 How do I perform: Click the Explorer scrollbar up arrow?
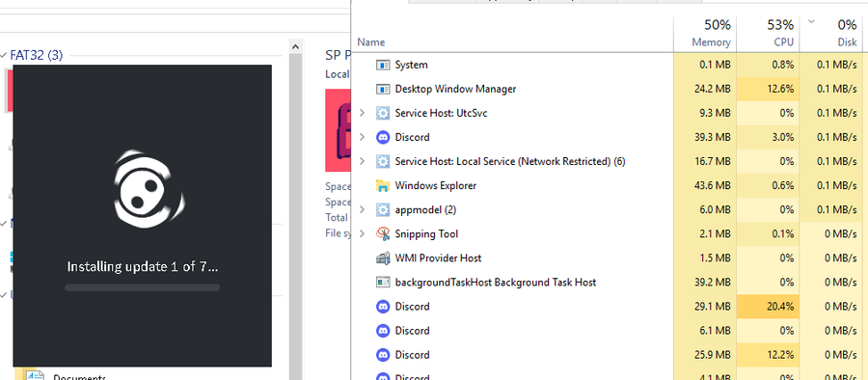(296, 47)
